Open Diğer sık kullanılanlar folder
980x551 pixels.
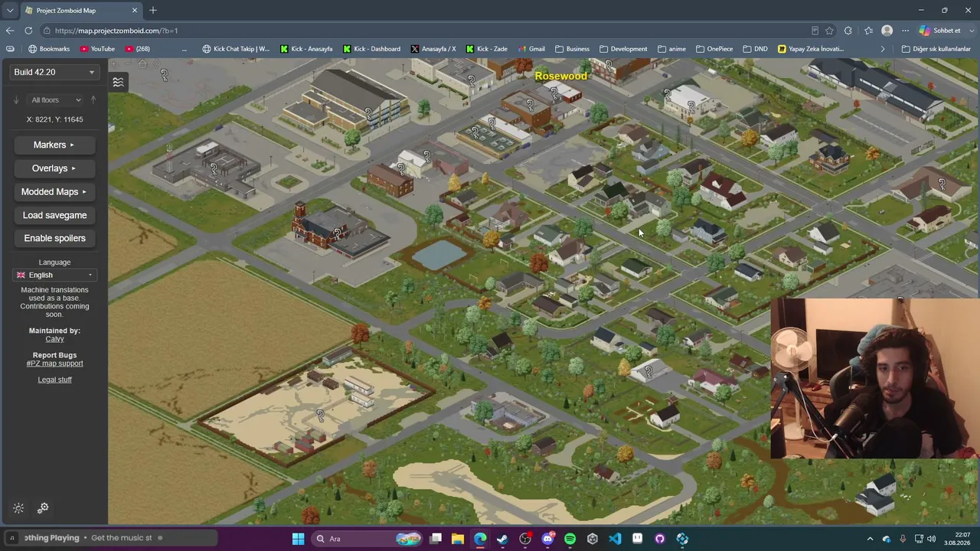[x=936, y=49]
